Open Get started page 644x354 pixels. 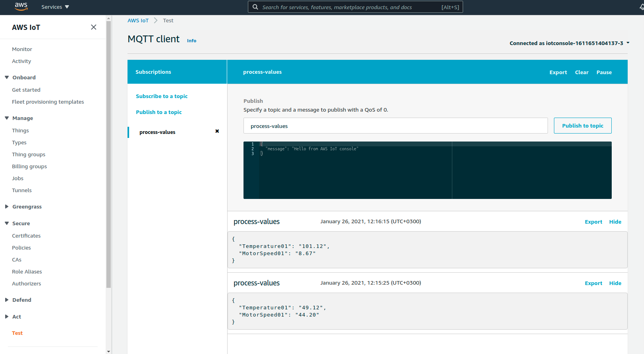26,90
